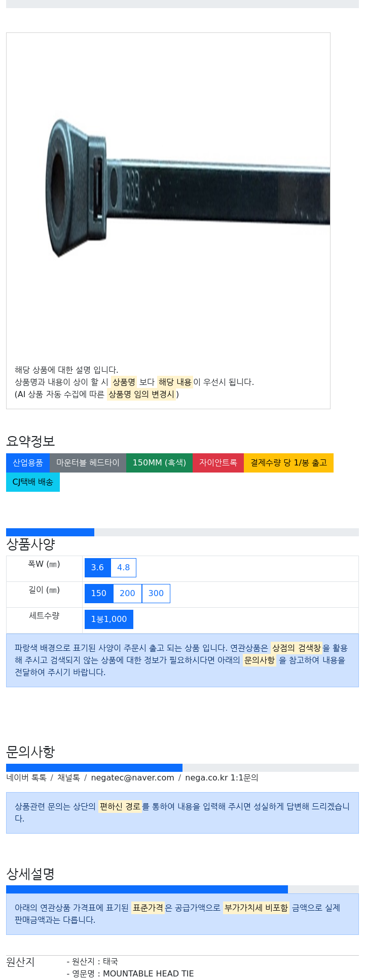Click the negatec@naver.com email link
The width and height of the screenshot is (365, 980).
pos(132,778)
